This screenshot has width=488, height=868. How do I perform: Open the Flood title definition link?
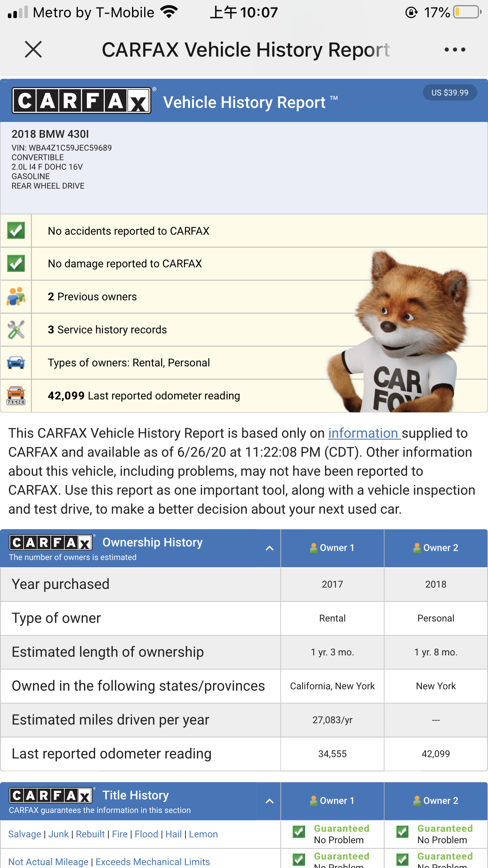coord(146,834)
